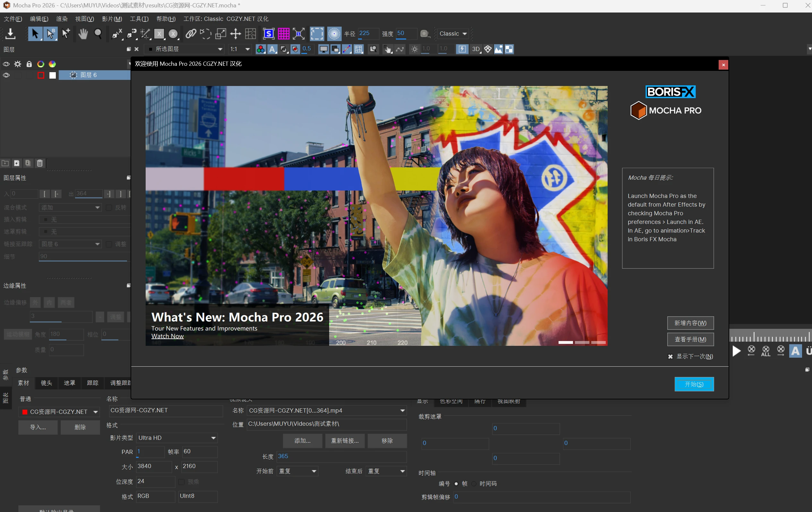Image resolution: width=812 pixels, height=512 pixels.
Task: Select the X-Spline layer creation tool
Action: tap(116, 34)
